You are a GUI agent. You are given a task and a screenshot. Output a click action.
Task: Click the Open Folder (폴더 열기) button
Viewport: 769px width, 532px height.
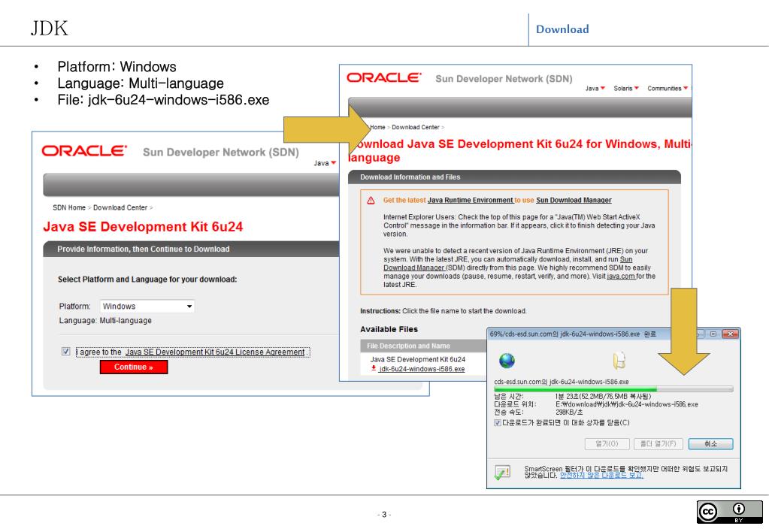pos(658,444)
